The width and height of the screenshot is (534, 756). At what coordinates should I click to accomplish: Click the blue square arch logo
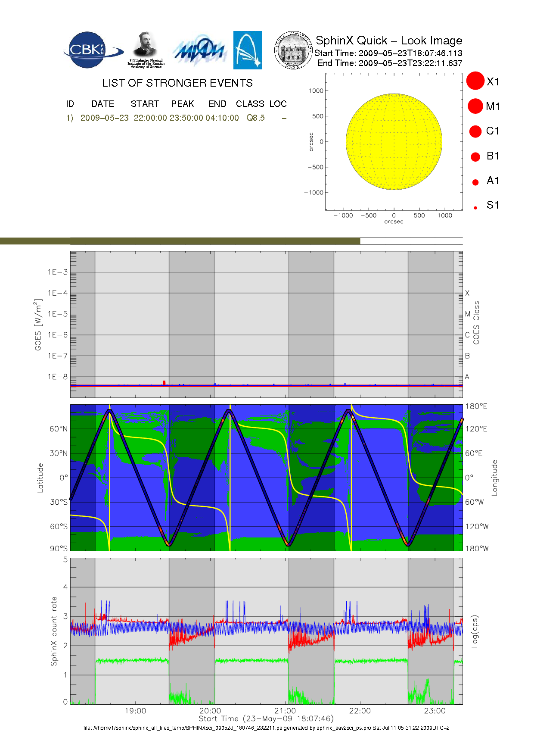247,50
